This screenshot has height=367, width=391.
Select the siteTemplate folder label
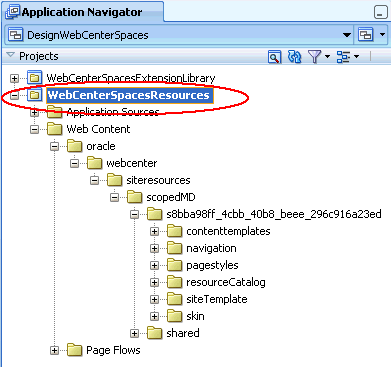tap(217, 299)
